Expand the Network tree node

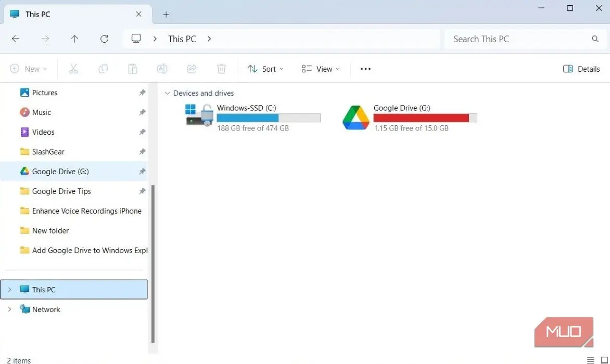[x=10, y=309]
